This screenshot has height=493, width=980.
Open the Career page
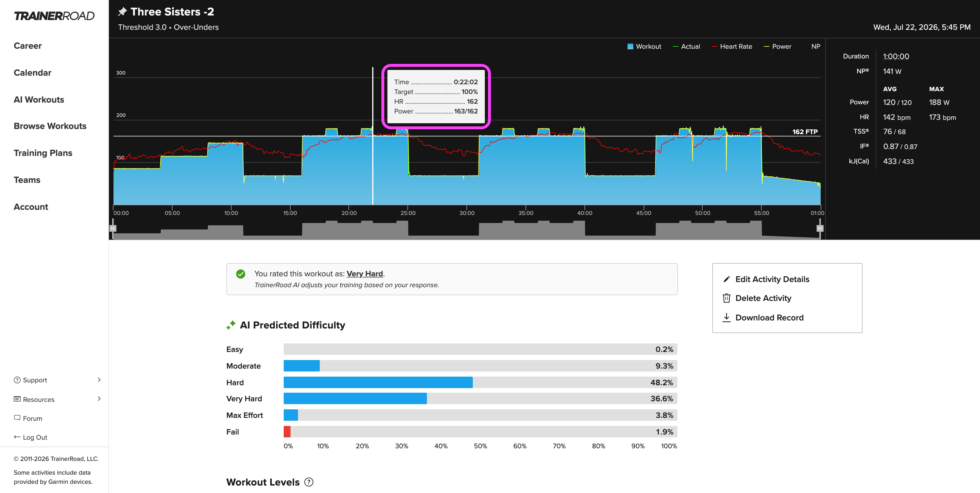click(x=28, y=46)
